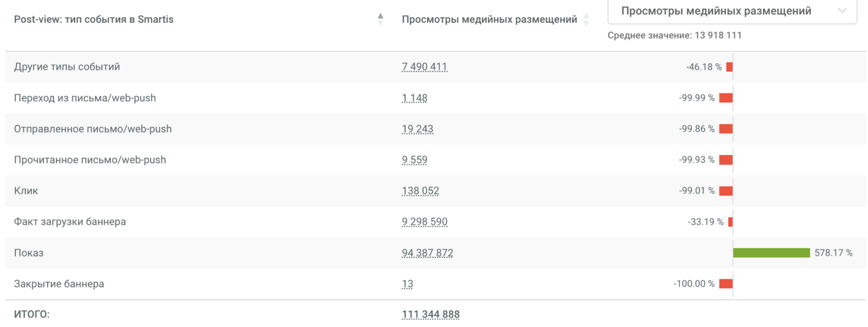Click value 7 490 411 for Другие типы событий
Image resolution: width=868 pixels, height=327 pixels.
click(424, 67)
